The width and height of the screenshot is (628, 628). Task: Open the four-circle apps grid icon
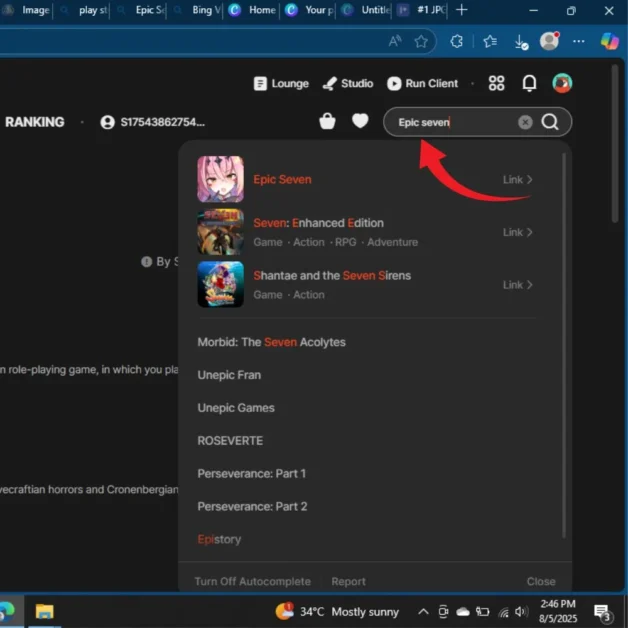496,83
